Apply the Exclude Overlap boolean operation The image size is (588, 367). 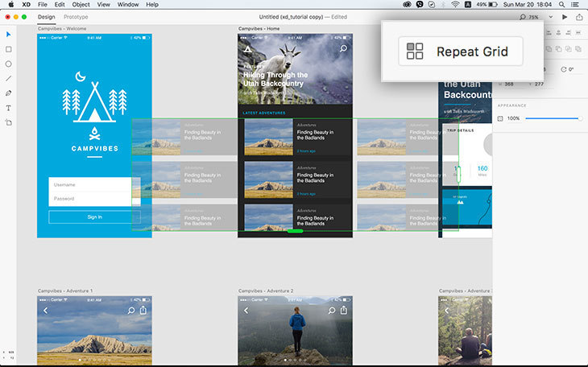(x=578, y=49)
